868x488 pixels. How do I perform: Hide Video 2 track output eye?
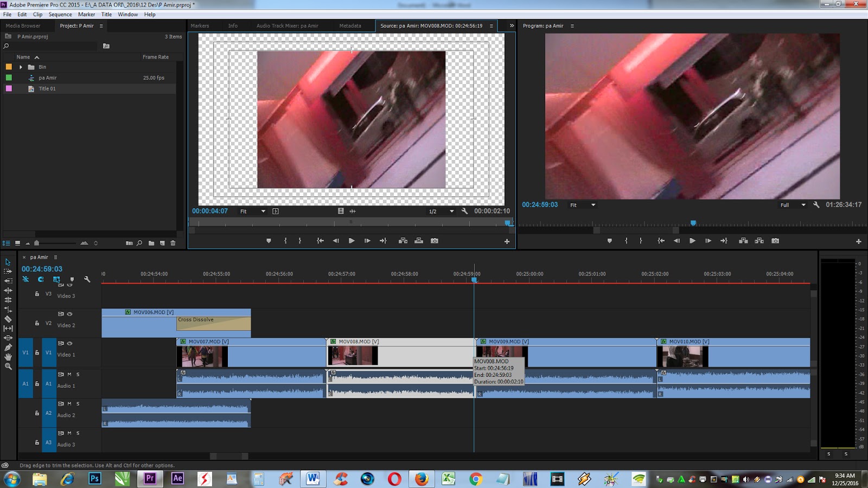pos(69,314)
